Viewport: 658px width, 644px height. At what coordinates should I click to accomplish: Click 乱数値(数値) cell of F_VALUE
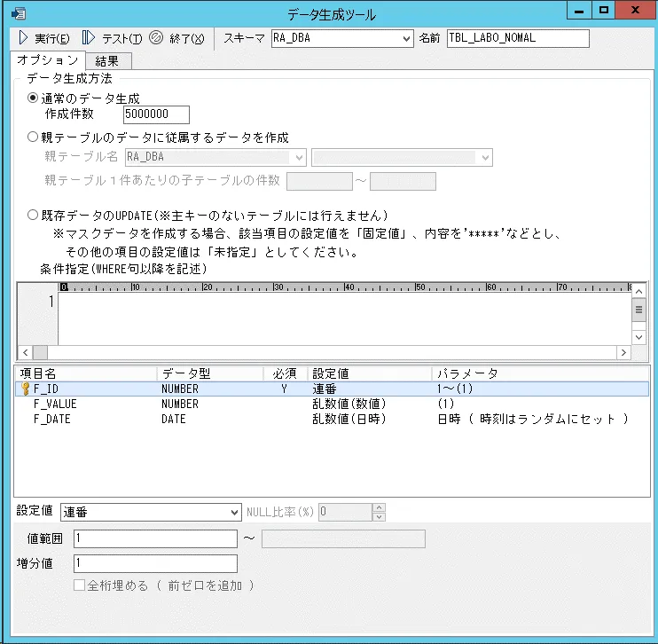click(x=349, y=404)
